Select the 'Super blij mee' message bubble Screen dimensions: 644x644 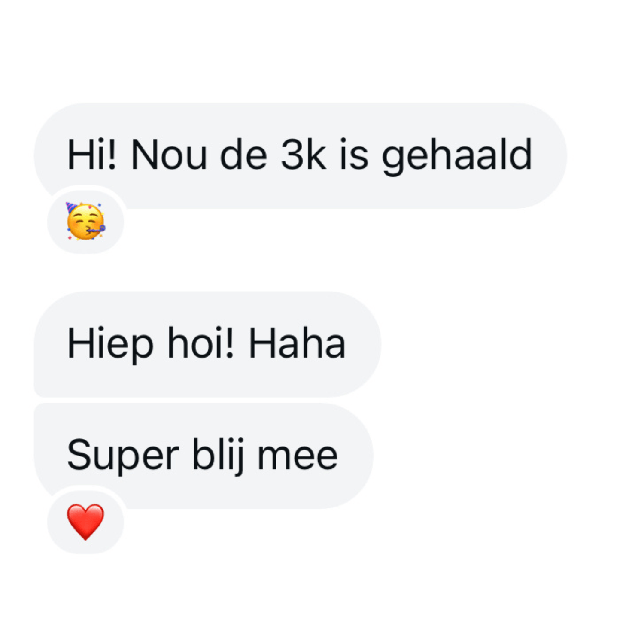204,456
